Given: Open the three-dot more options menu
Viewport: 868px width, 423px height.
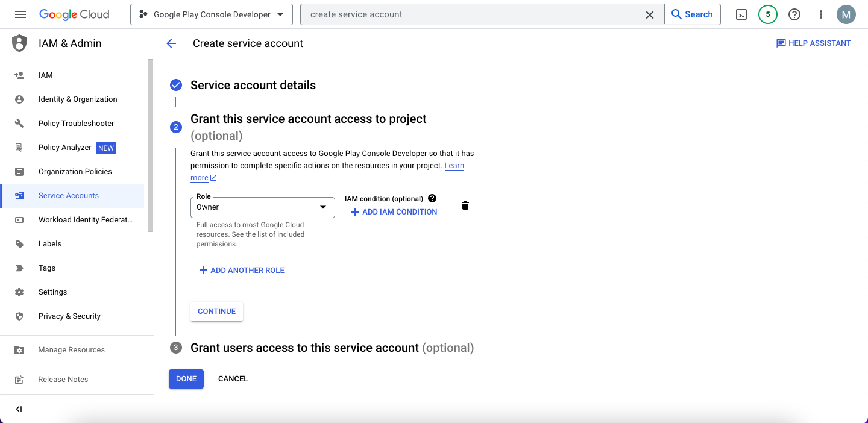Looking at the screenshot, I should pos(821,14).
